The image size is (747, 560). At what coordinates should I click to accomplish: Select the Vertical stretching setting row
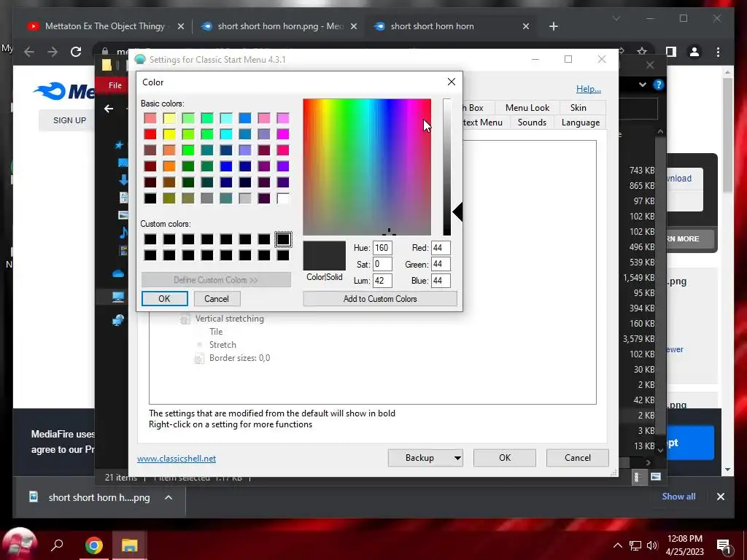(x=229, y=319)
